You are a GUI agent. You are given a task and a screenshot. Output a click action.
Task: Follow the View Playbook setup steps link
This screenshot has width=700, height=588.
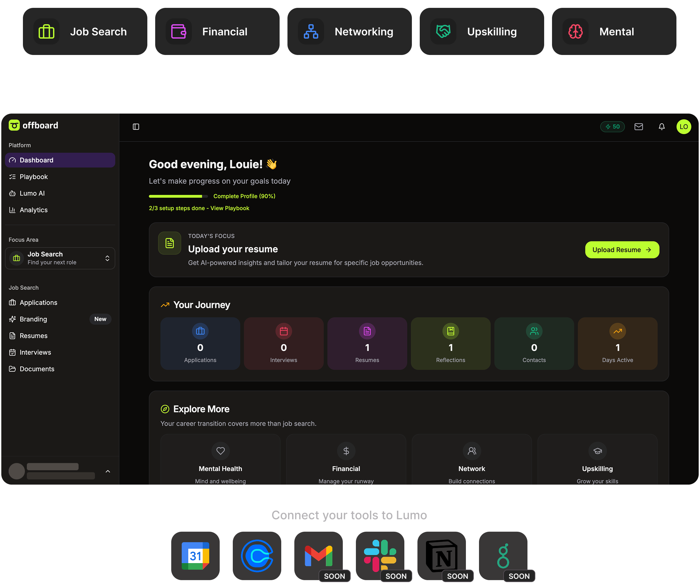point(230,208)
